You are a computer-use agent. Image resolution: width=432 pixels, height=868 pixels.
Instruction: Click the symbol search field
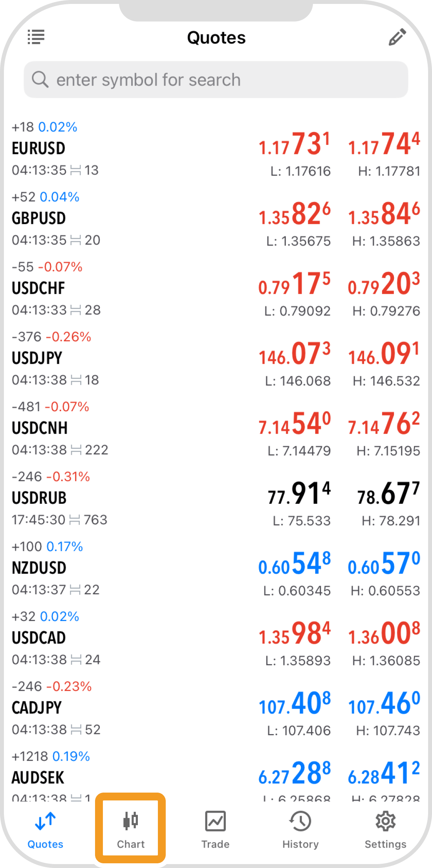(x=216, y=80)
